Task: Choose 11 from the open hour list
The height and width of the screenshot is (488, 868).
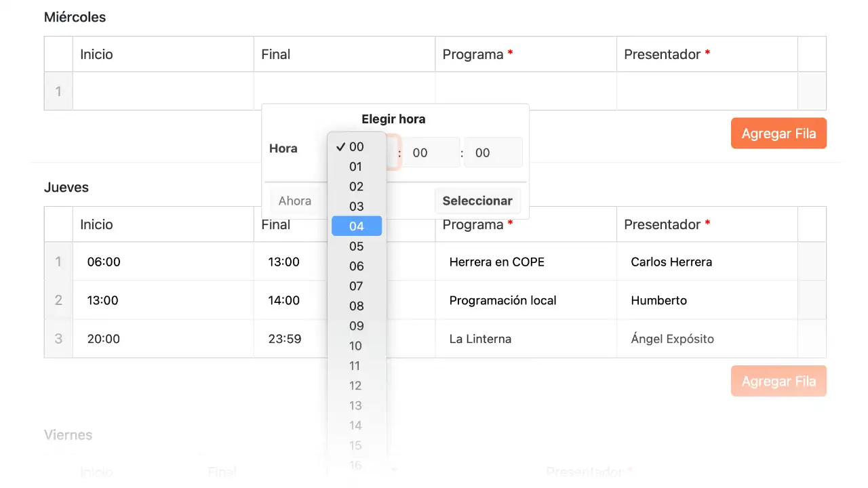Action: [x=355, y=366]
